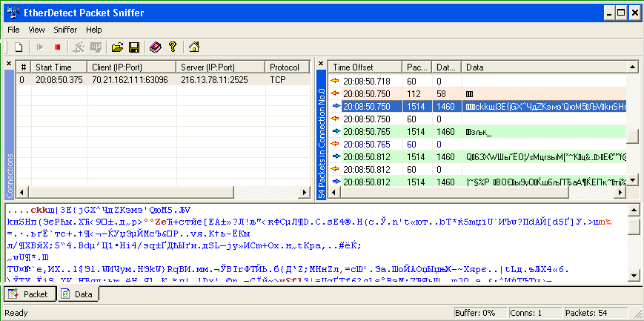Select the 112-byte packet at 20:08:50.750
Image resolution: width=644 pixels, height=321 pixels.
click(x=478, y=93)
